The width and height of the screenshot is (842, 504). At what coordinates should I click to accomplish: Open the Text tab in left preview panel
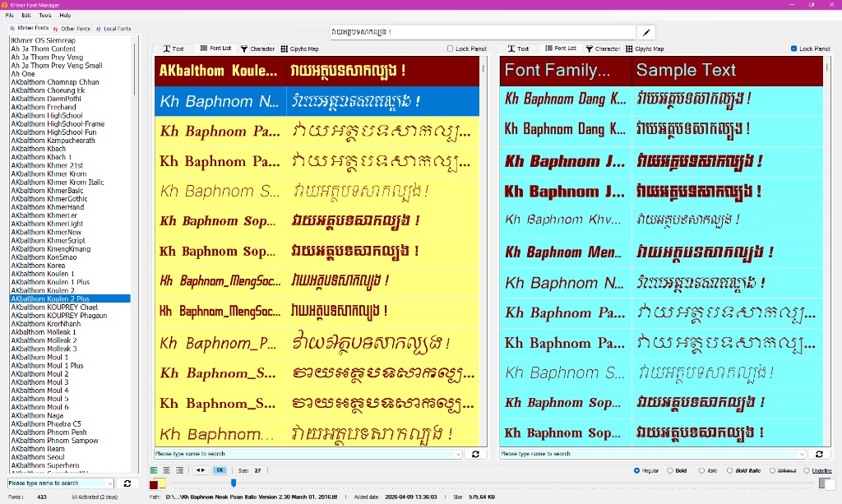(173, 49)
